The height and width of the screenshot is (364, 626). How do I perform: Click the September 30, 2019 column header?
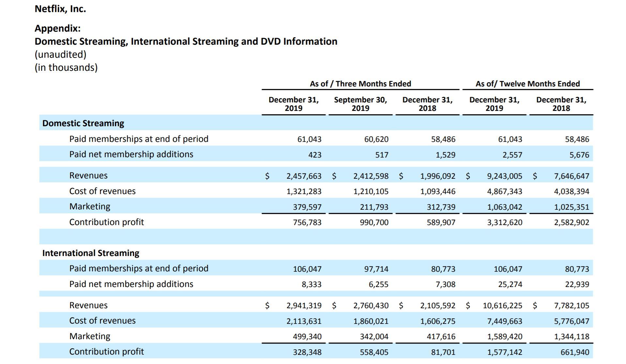360,104
